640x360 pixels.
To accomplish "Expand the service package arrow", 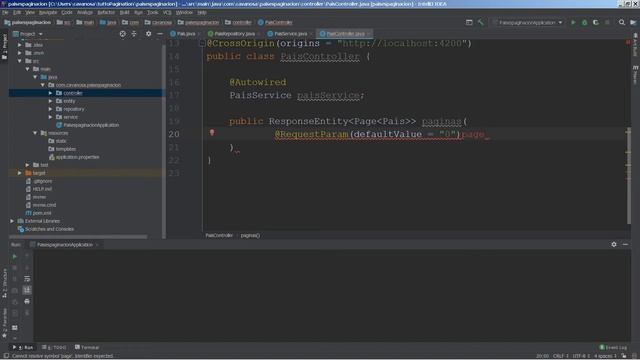I will point(51,117).
